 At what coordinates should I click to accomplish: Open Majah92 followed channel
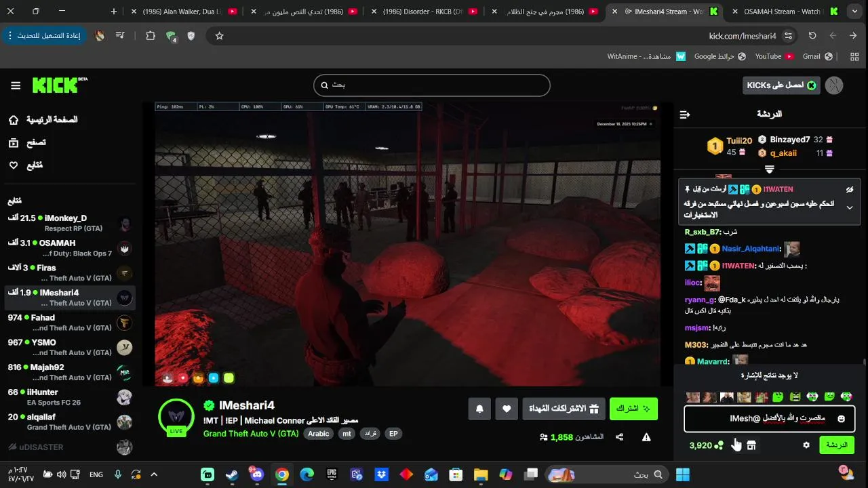69,372
